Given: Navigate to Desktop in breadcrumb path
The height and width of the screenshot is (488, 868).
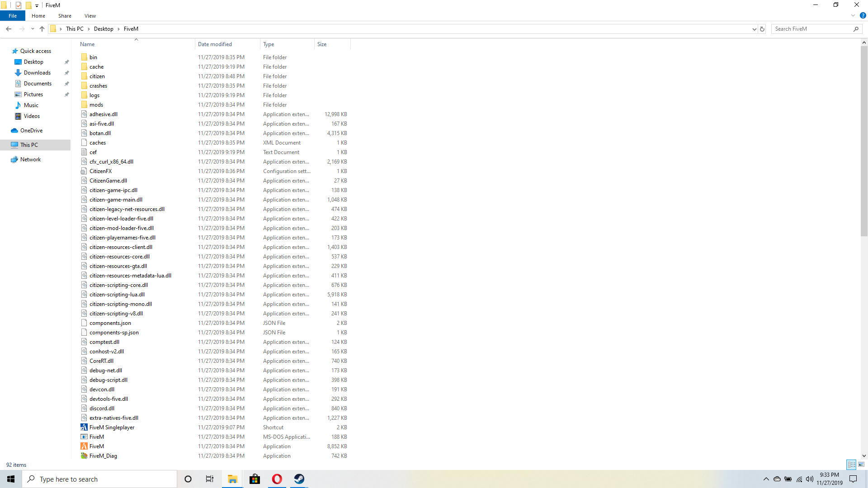Looking at the screenshot, I should 104,29.
